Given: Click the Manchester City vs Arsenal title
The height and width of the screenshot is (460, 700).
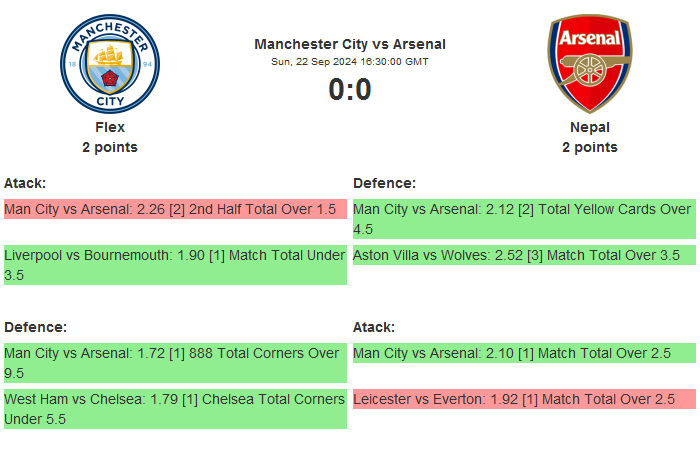Looking at the screenshot, I should [x=349, y=44].
